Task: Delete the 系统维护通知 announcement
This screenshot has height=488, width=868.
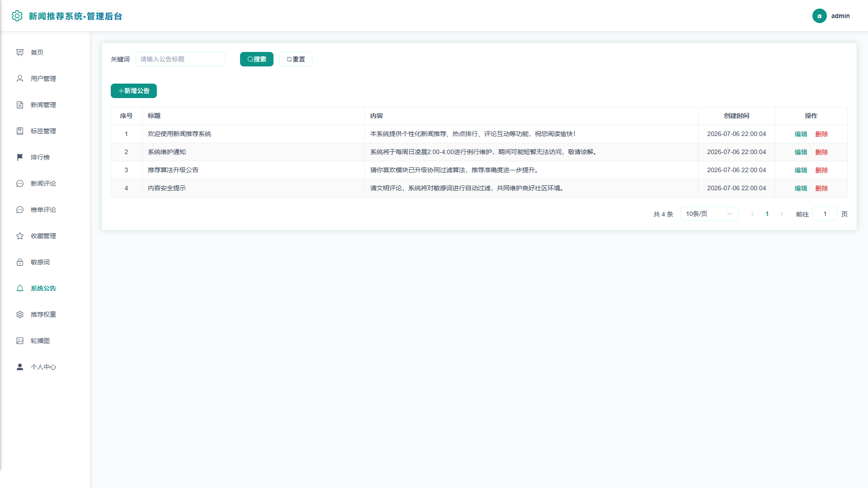Action: coord(821,152)
